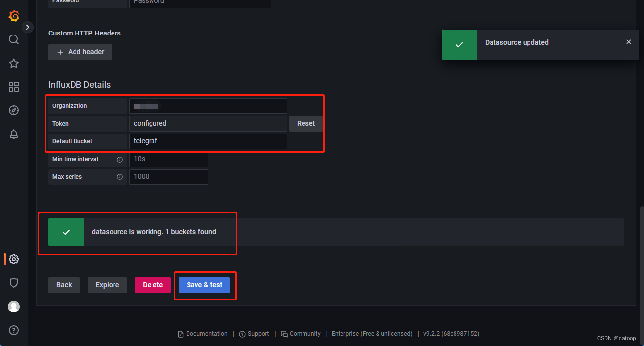
Task: Click the green check in Datasource updated toast
Action: pyautogui.click(x=459, y=44)
